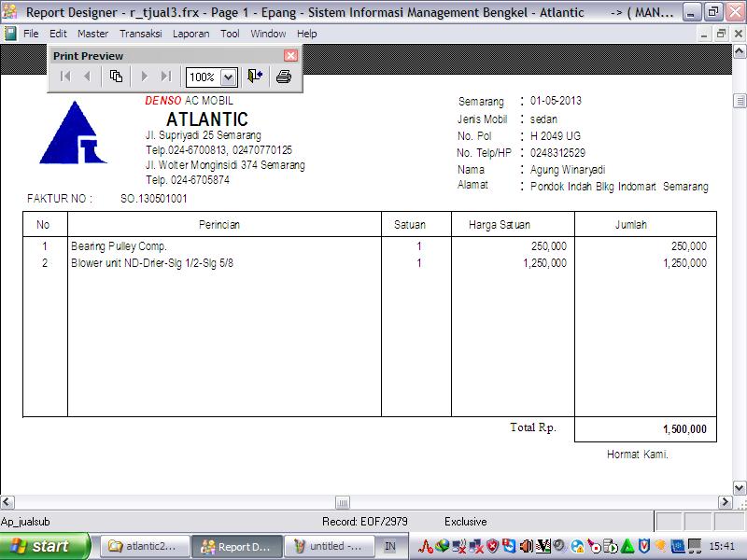Jump to the next preview page
The image size is (747, 560).
(x=144, y=77)
